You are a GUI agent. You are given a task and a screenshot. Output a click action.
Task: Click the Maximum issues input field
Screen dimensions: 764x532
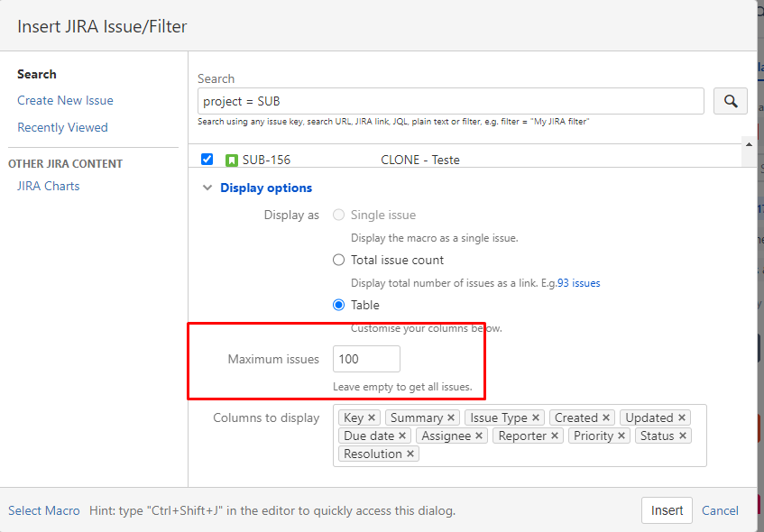(366, 359)
